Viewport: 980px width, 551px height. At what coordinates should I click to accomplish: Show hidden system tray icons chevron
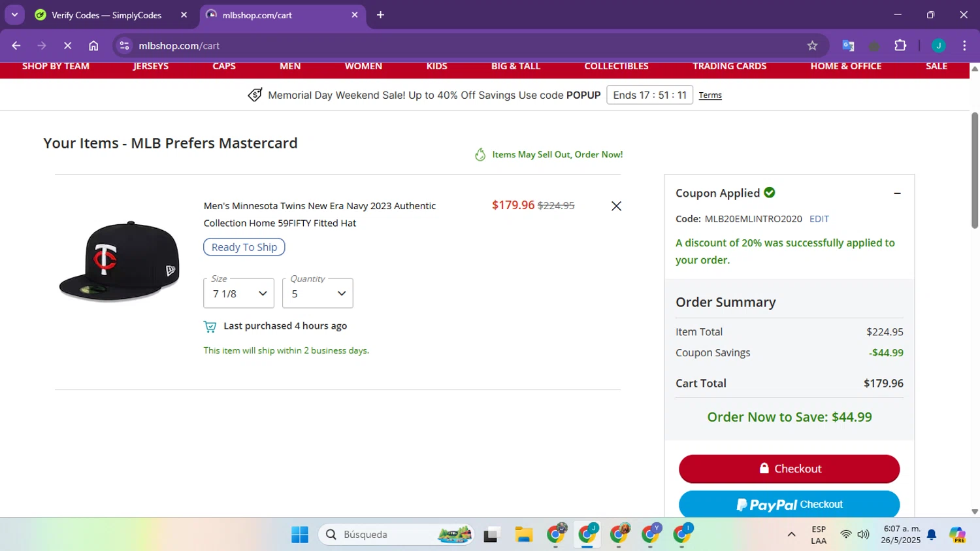791,535
